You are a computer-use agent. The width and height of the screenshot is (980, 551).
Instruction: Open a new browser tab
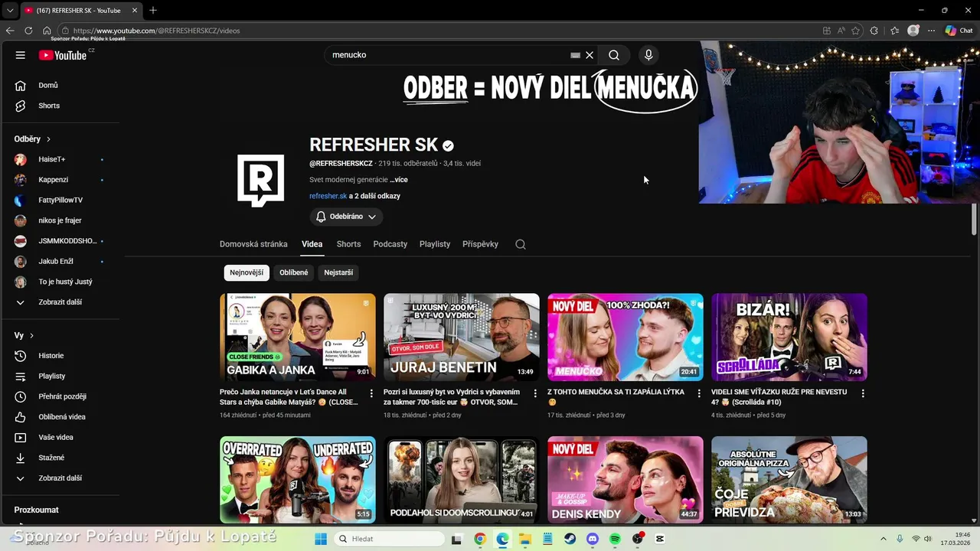(153, 10)
